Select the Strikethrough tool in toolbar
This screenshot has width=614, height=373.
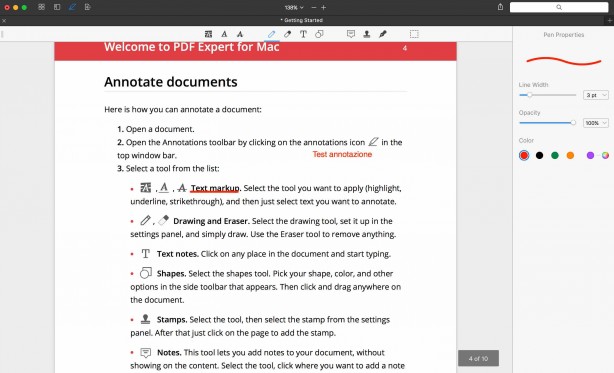point(240,34)
